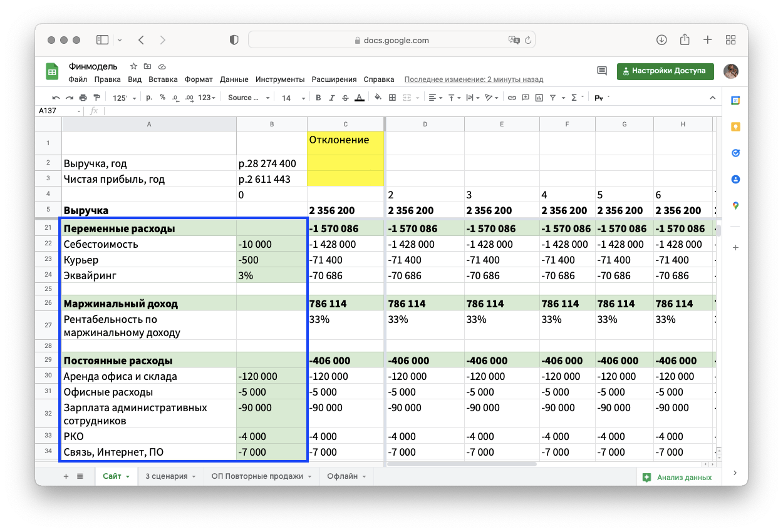783x532 pixels.
Task: Insert a link with the link icon
Action: click(512, 98)
